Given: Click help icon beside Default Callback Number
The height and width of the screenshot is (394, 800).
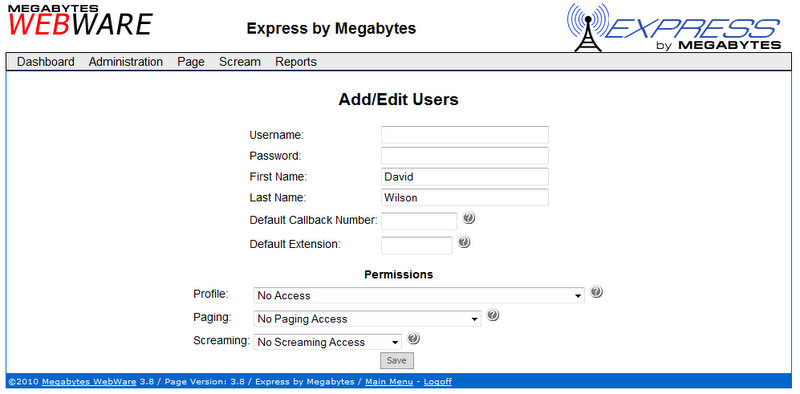Looking at the screenshot, I should point(469,218).
